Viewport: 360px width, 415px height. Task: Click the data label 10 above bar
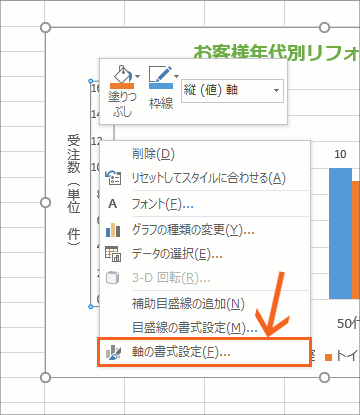click(x=340, y=154)
